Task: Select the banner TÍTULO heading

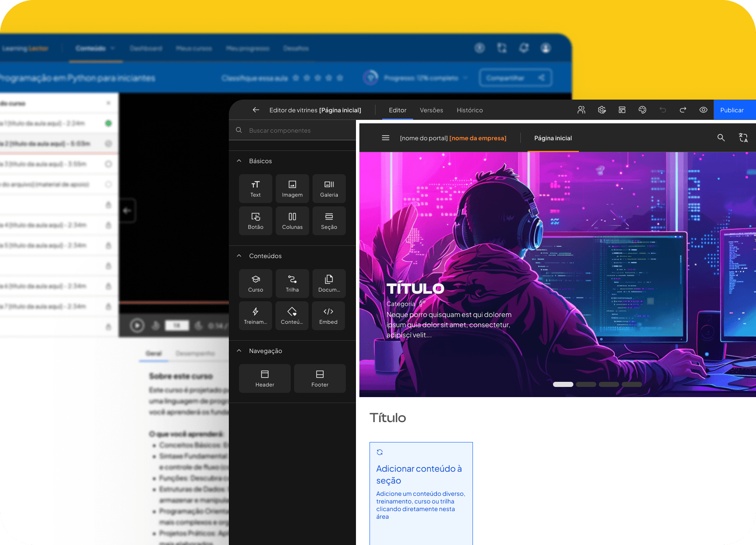Action: click(415, 289)
